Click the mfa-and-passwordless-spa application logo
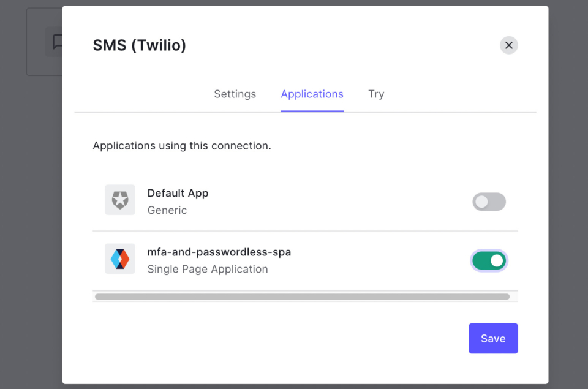 (120, 259)
